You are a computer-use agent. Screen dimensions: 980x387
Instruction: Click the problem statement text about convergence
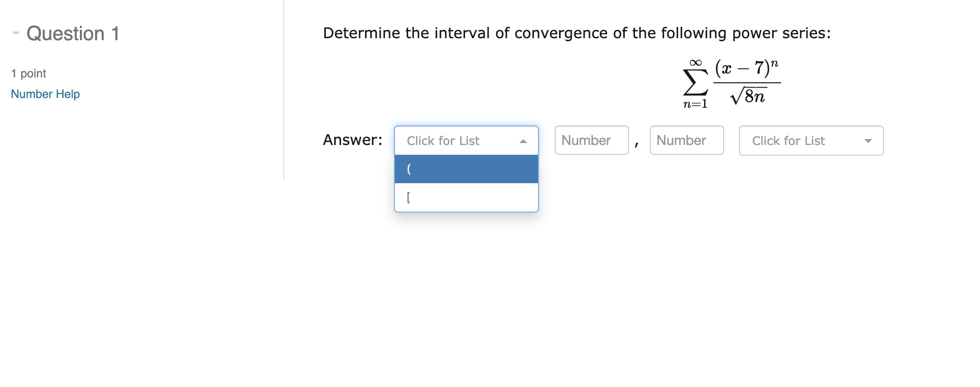tap(576, 33)
